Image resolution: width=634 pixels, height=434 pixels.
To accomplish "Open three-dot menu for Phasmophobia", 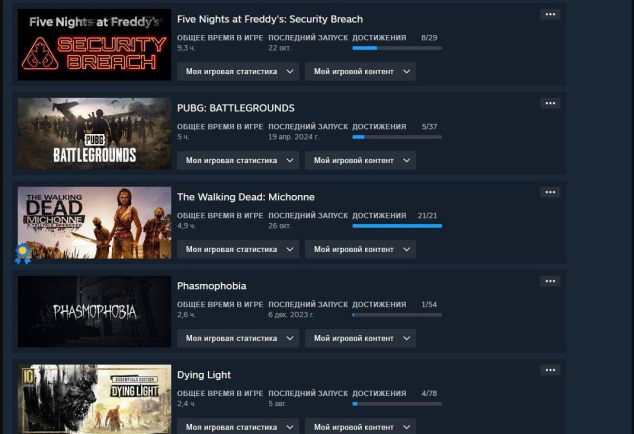I will tap(550, 281).
